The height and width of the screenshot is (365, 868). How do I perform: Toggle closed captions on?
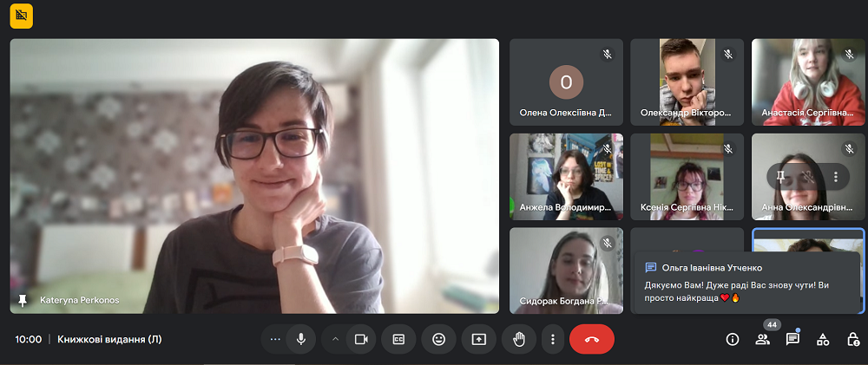point(399,339)
